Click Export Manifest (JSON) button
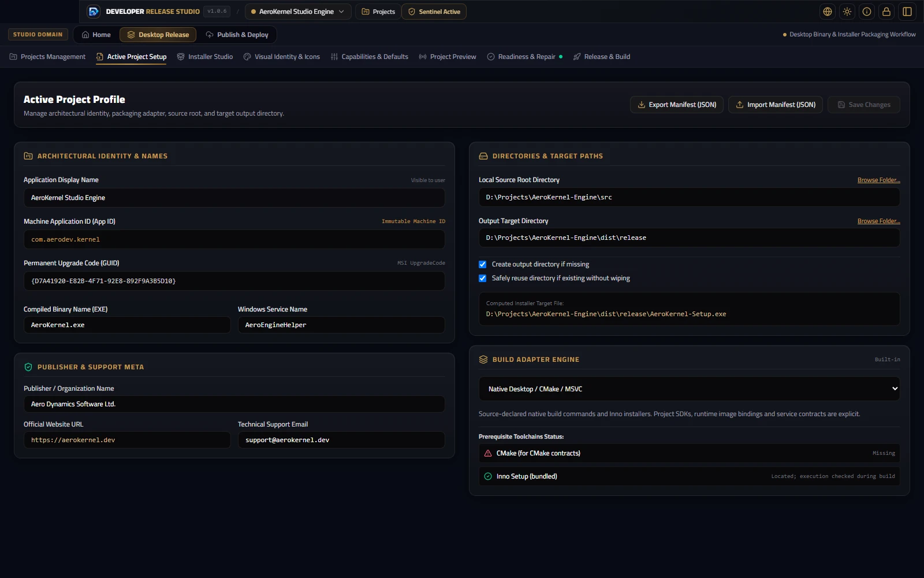The image size is (924, 578). [677, 105]
